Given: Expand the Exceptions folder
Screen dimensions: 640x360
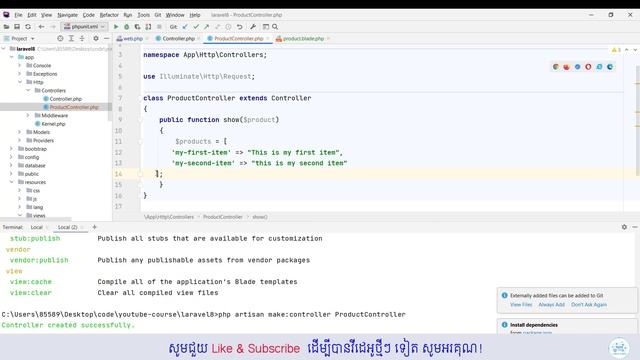Looking at the screenshot, I should [20, 74].
